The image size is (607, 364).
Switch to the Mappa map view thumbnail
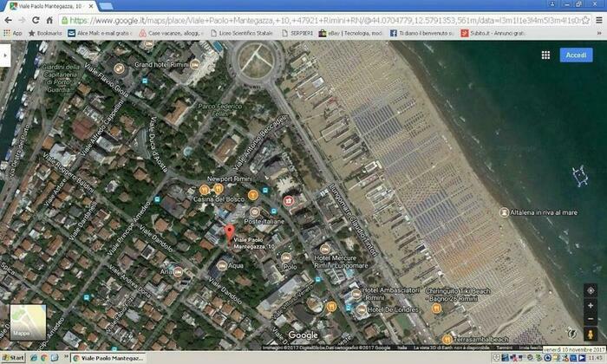(28, 322)
